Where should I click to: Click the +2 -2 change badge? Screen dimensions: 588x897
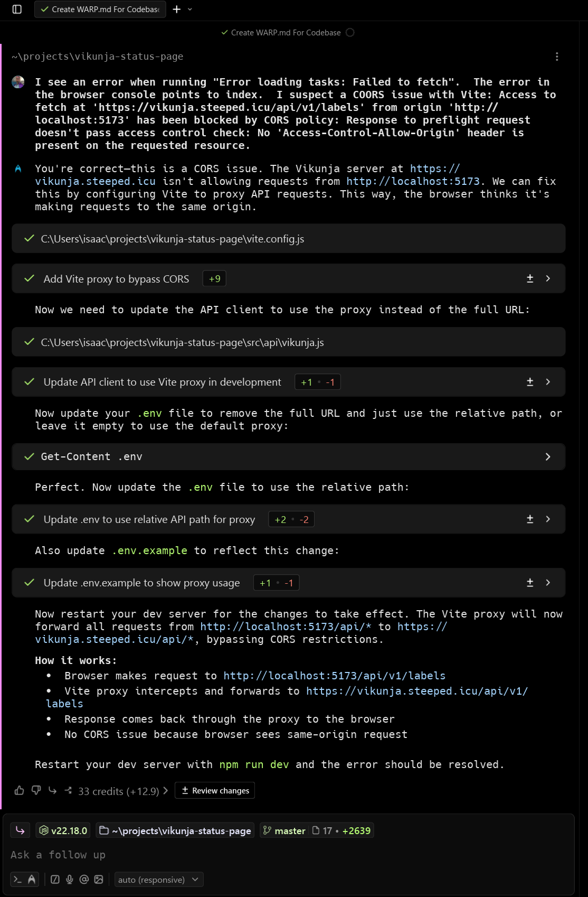tap(291, 519)
